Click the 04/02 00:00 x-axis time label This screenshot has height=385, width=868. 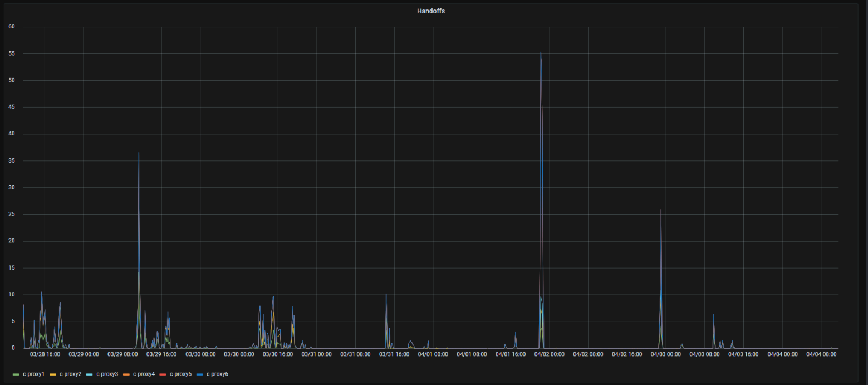point(549,354)
